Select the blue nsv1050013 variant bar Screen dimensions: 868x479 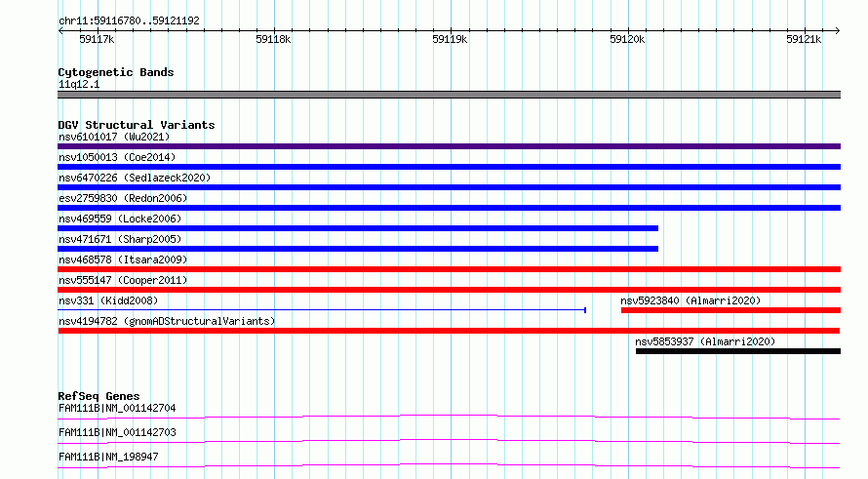pos(449,167)
